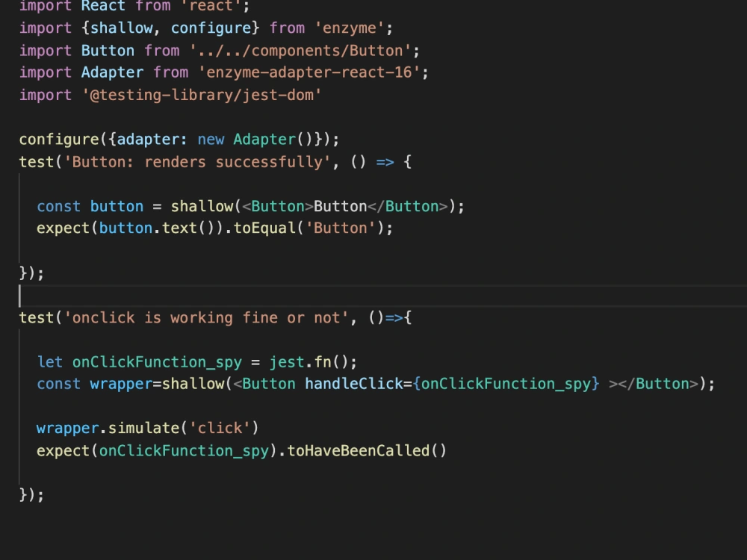Image resolution: width=747 pixels, height=560 pixels.
Task: Click the '@testing-library/jest-dom' import string
Action: pos(202,95)
